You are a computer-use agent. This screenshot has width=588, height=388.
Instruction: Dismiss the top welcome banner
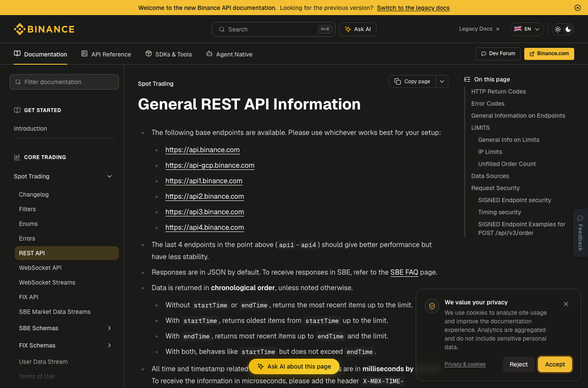point(578,8)
